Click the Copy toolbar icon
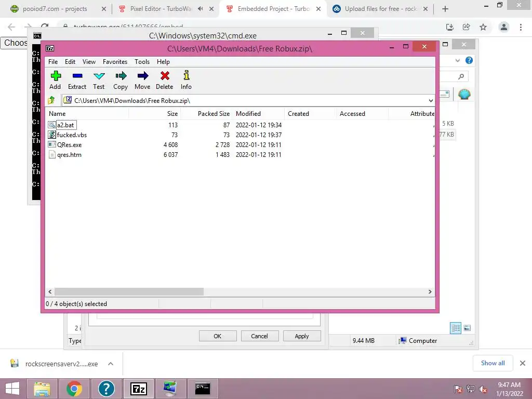This screenshot has width=532, height=399. pyautogui.click(x=121, y=76)
